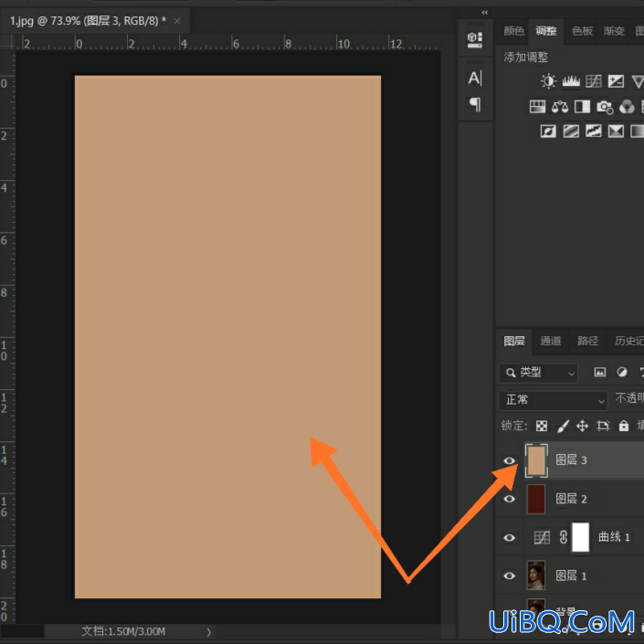Add an Invert adjustment layer

548,132
